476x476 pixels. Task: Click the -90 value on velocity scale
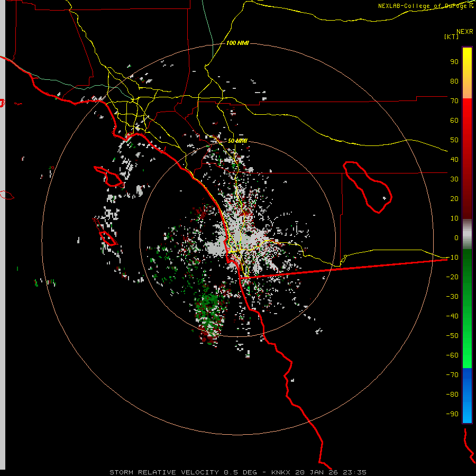[x=452, y=414]
